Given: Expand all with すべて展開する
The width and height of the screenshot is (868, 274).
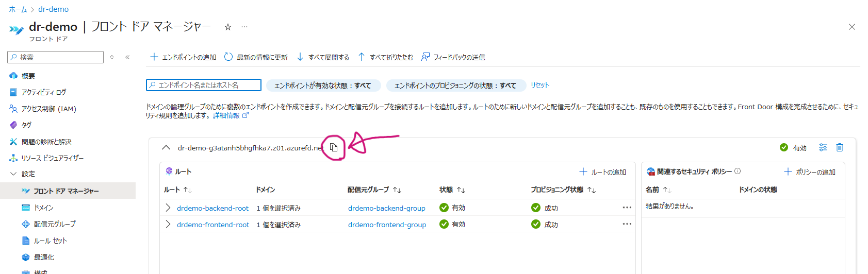Looking at the screenshot, I should click(x=323, y=57).
